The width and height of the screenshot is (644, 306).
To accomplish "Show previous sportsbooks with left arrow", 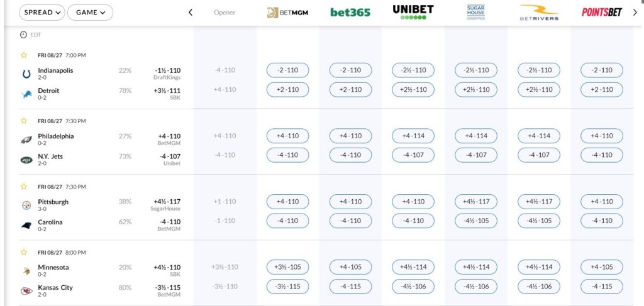I will click(190, 13).
